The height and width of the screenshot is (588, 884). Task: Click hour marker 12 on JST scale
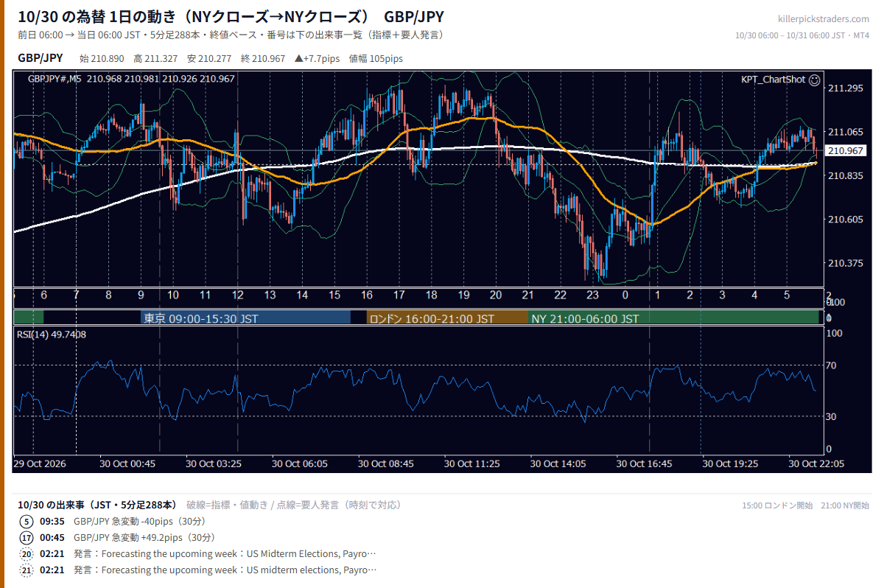point(237,295)
